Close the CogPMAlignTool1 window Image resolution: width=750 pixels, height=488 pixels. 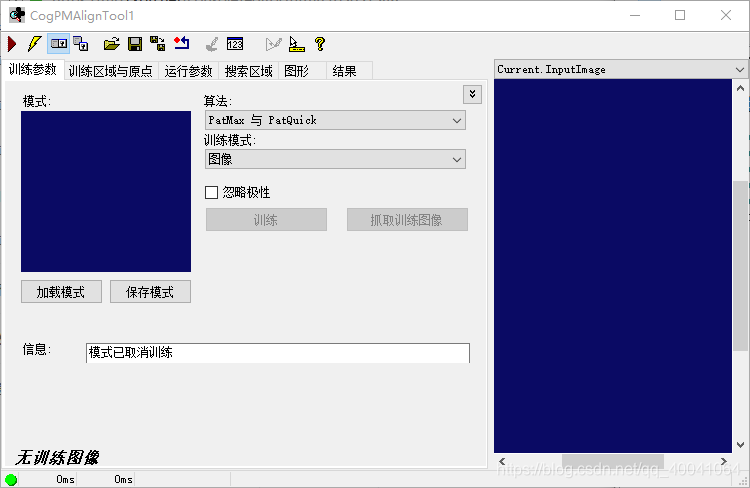[x=726, y=15]
